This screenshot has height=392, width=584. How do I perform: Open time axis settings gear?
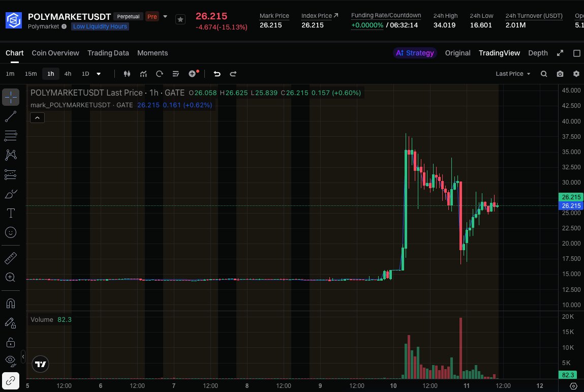(573, 386)
